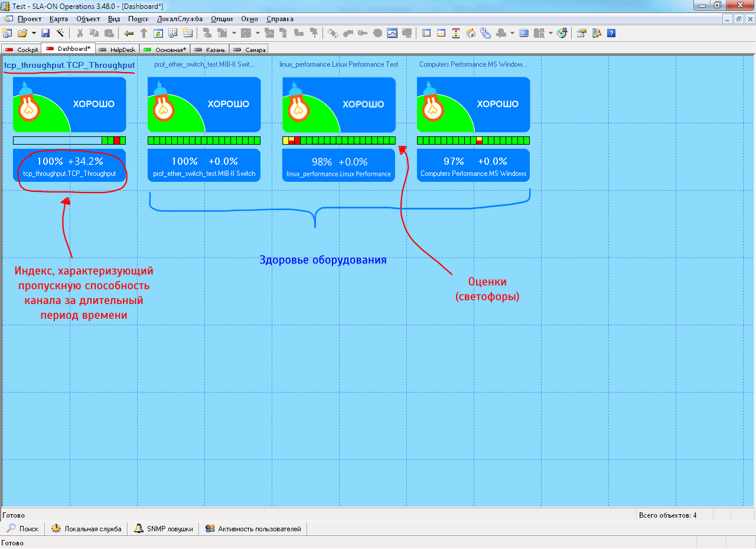Image resolution: width=756 pixels, height=549 pixels.
Task: Open the Локальная служба bottom panel
Action: (x=86, y=529)
